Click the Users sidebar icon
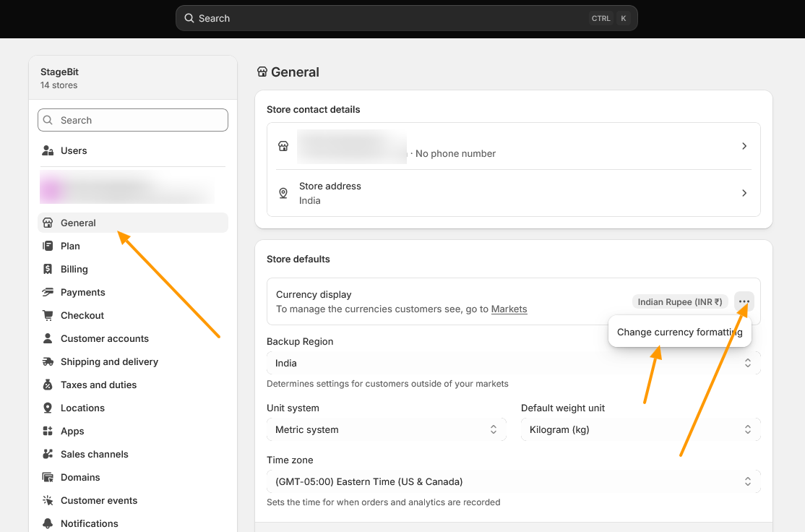This screenshot has width=805, height=532. [48, 150]
